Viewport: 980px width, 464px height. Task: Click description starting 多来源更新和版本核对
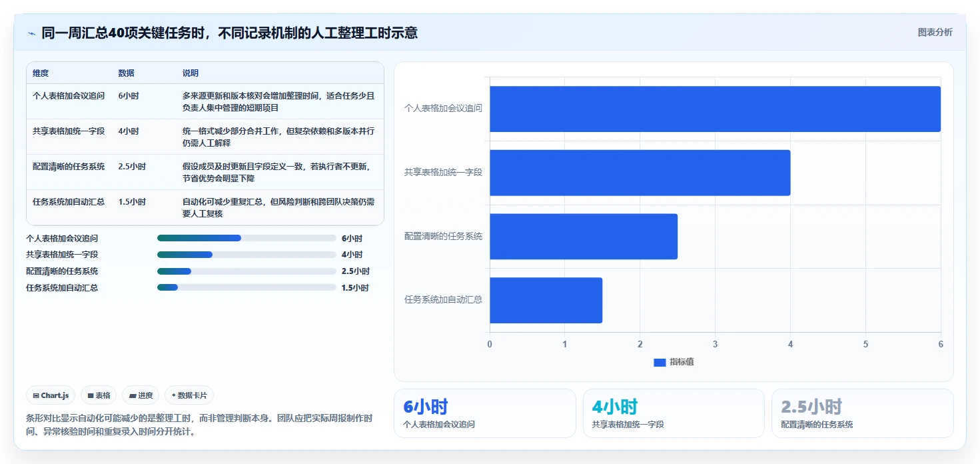(278, 101)
